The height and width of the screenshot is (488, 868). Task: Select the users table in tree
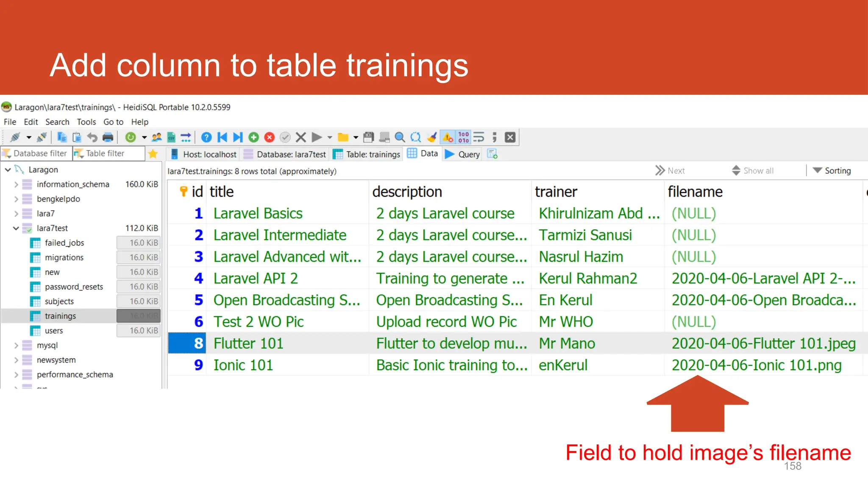[x=54, y=331]
